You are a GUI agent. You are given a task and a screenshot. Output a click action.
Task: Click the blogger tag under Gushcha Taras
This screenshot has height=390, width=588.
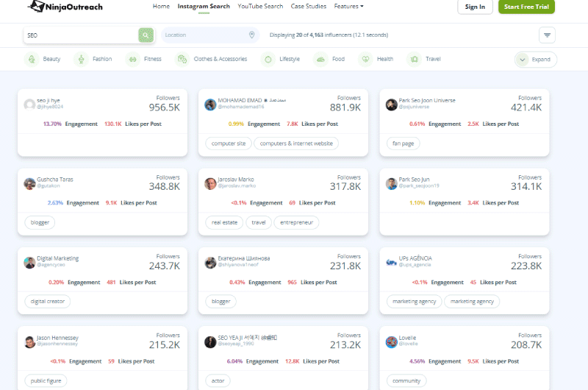(x=40, y=222)
